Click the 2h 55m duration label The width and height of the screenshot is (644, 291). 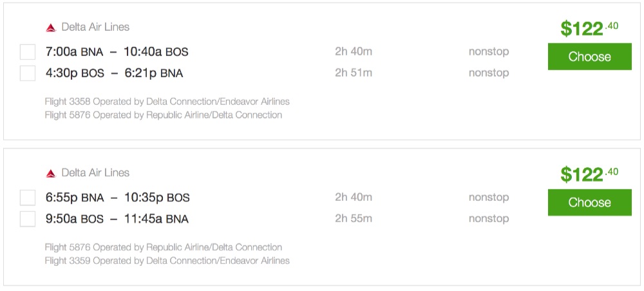(354, 218)
